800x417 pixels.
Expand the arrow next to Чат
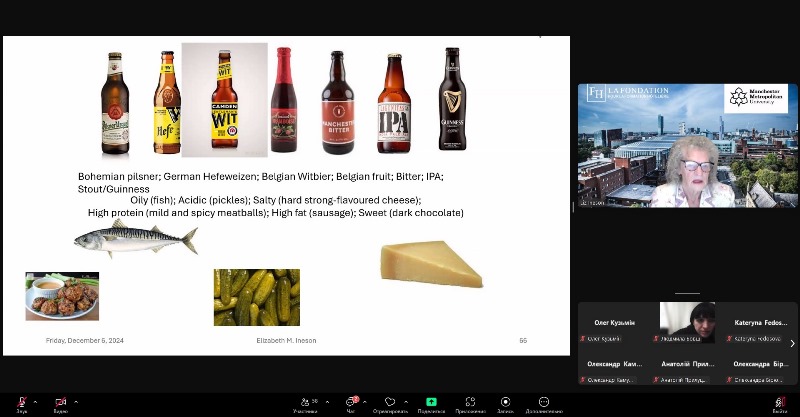point(364,402)
